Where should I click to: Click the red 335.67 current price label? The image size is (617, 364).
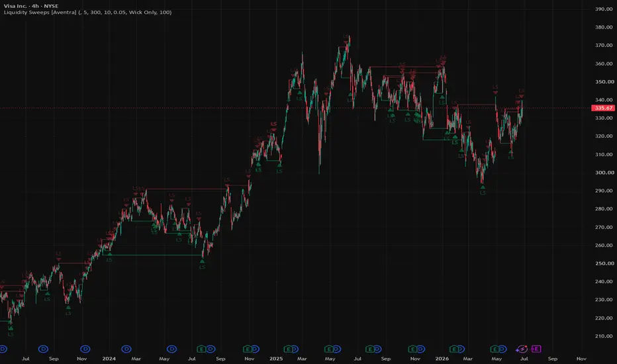click(603, 108)
